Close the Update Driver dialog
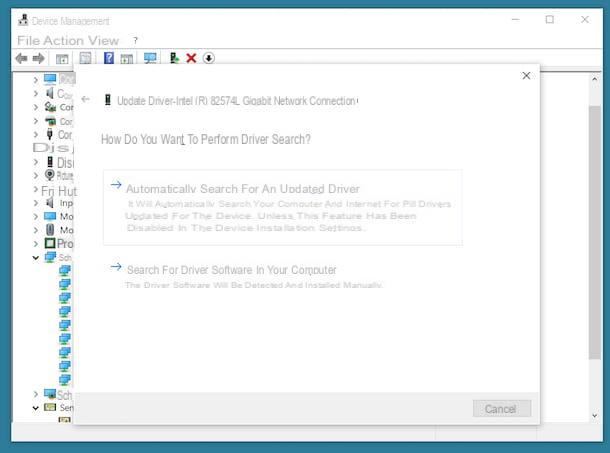The height and width of the screenshot is (453, 610). [526, 76]
